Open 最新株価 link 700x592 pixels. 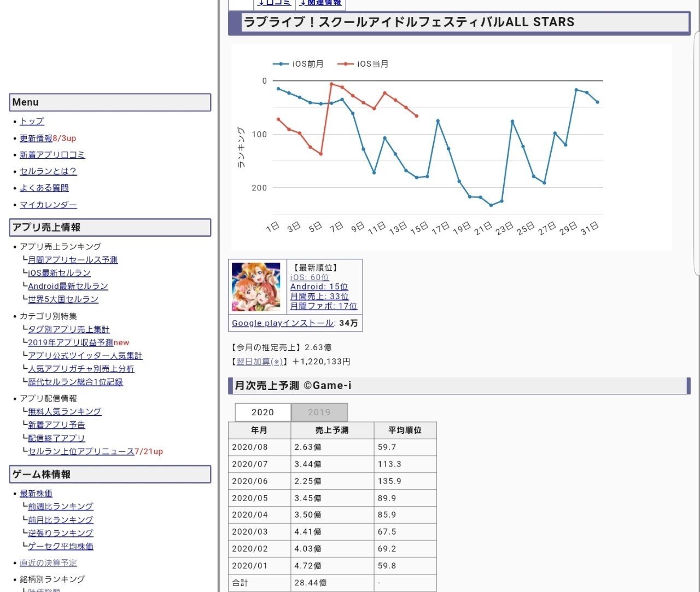pos(36,494)
